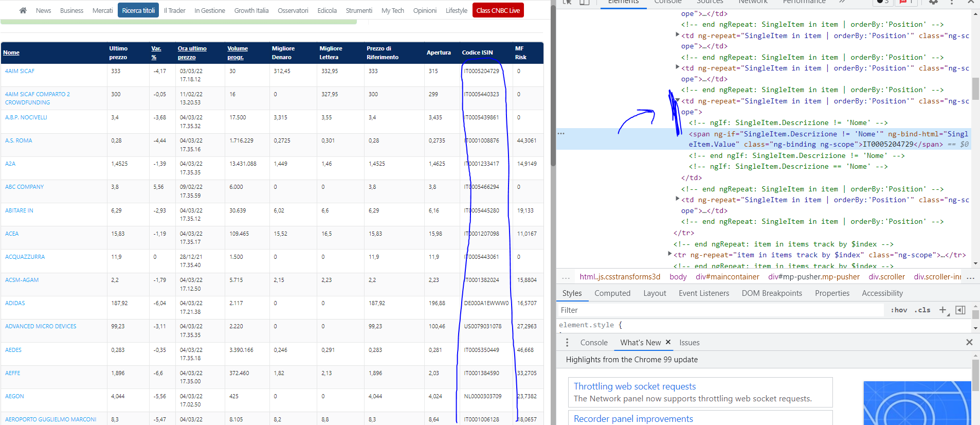The image size is (980, 425).
Task: Open the Growth Italia menu item
Action: 251,10
